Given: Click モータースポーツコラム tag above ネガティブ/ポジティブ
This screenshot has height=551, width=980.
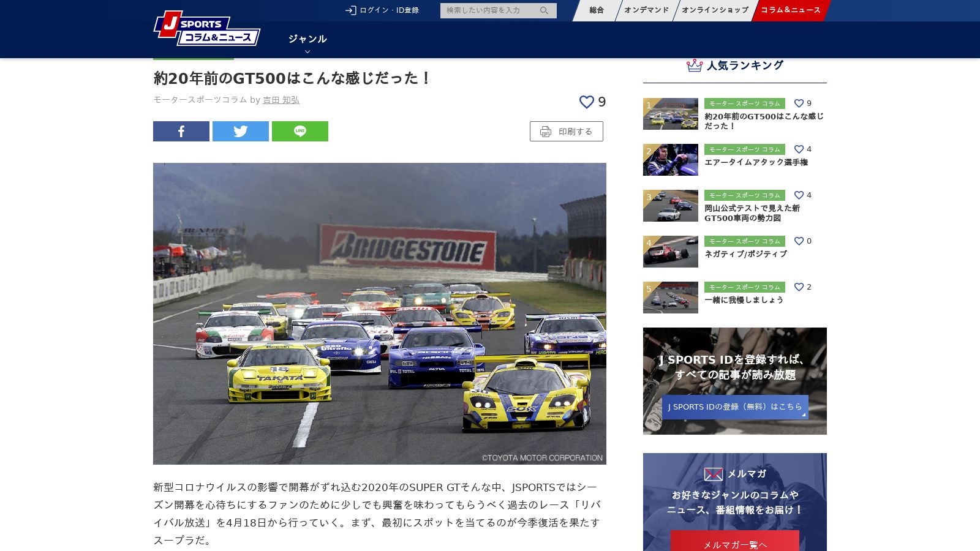Looking at the screenshot, I should (x=745, y=241).
